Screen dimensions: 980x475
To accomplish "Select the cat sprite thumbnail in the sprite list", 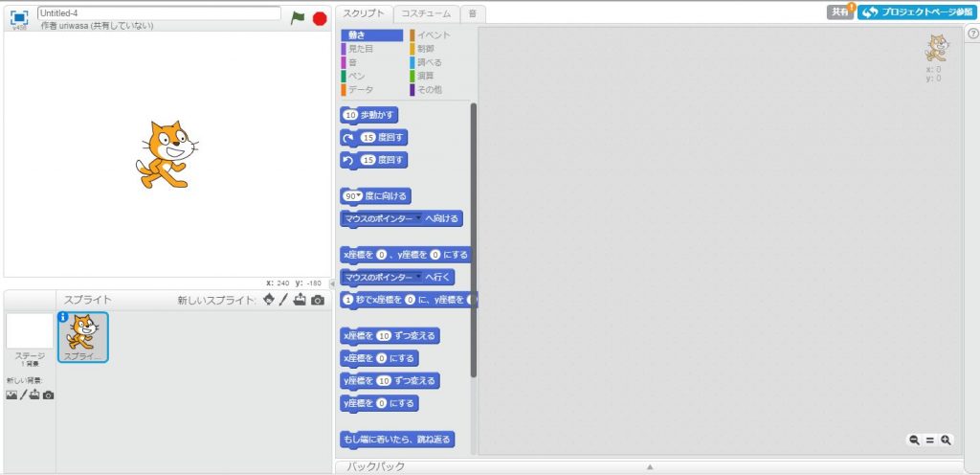I will click(x=83, y=337).
